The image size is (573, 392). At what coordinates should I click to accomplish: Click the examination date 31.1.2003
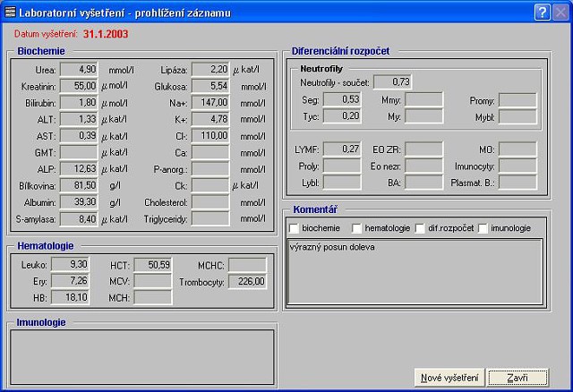click(106, 34)
